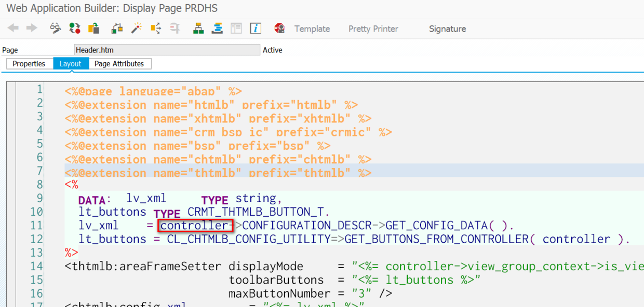Open Other Object icon
The height and width of the screenshot is (307, 644).
(93, 29)
